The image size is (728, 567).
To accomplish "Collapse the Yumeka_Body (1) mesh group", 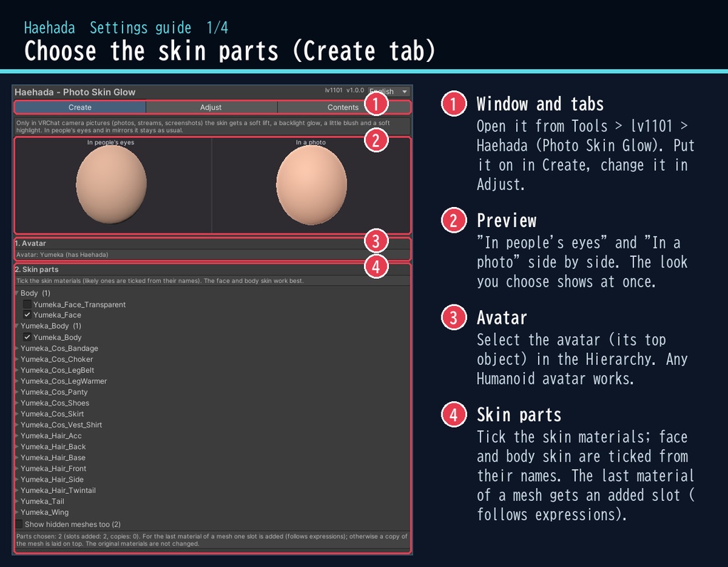I will click(x=17, y=326).
